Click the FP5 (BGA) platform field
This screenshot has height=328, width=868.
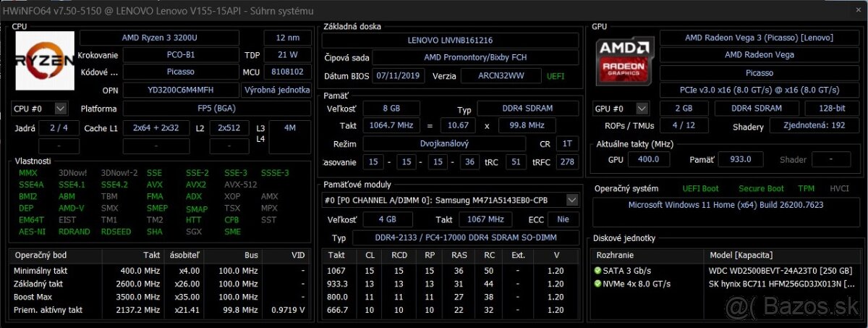(218, 109)
